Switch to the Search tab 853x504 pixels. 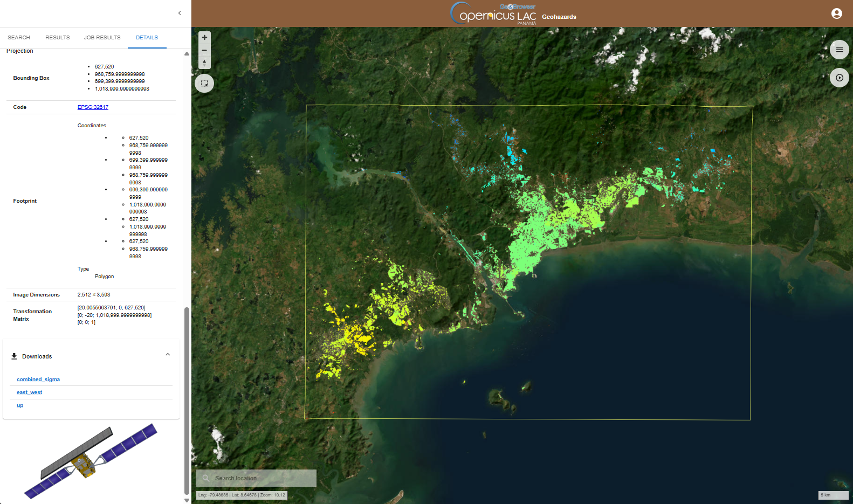[19, 38]
